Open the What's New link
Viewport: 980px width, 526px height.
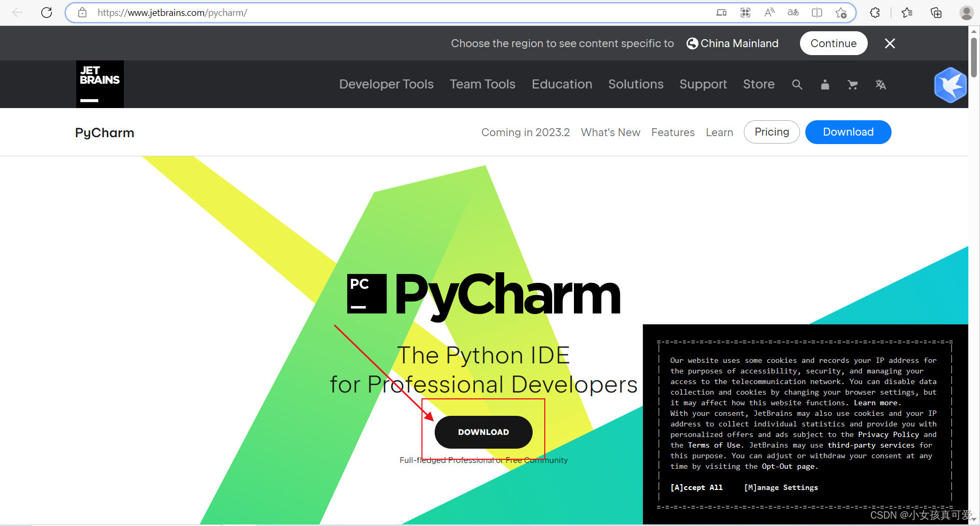tap(610, 132)
